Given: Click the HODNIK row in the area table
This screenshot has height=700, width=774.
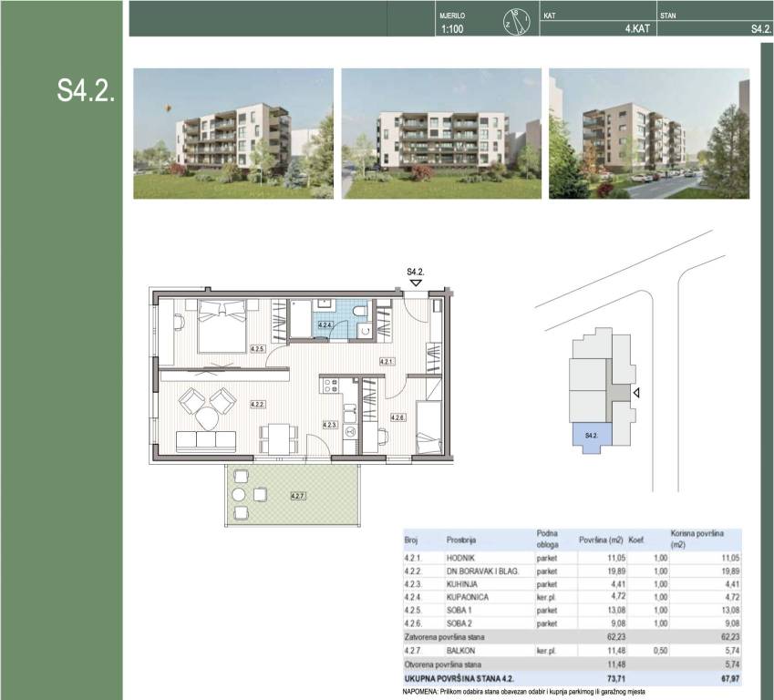Looking at the screenshot, I should point(572,557).
